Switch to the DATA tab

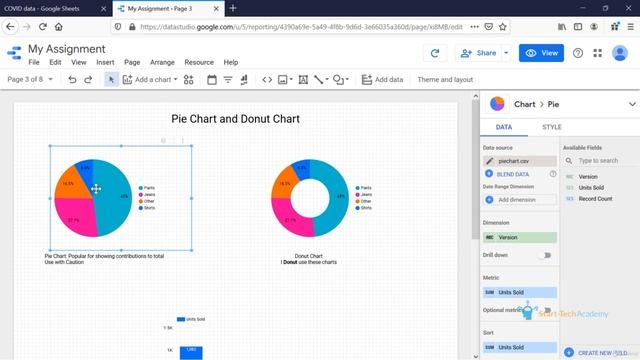[x=504, y=127]
